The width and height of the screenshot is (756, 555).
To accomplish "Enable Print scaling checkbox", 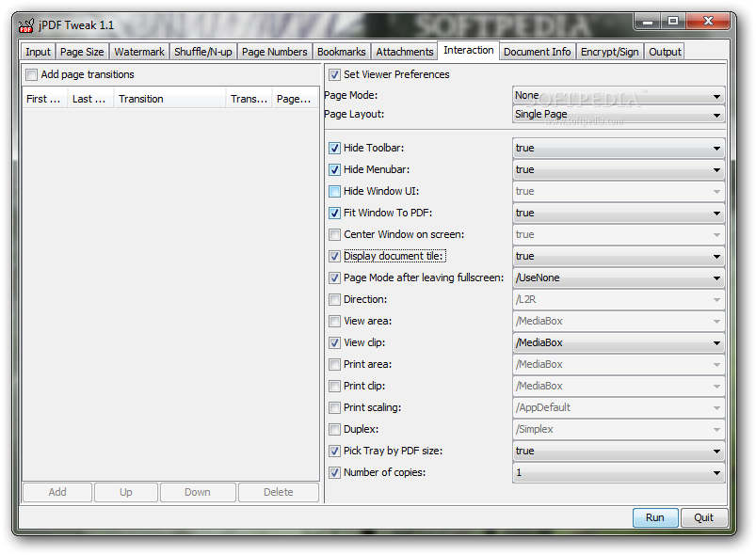I will [x=334, y=408].
